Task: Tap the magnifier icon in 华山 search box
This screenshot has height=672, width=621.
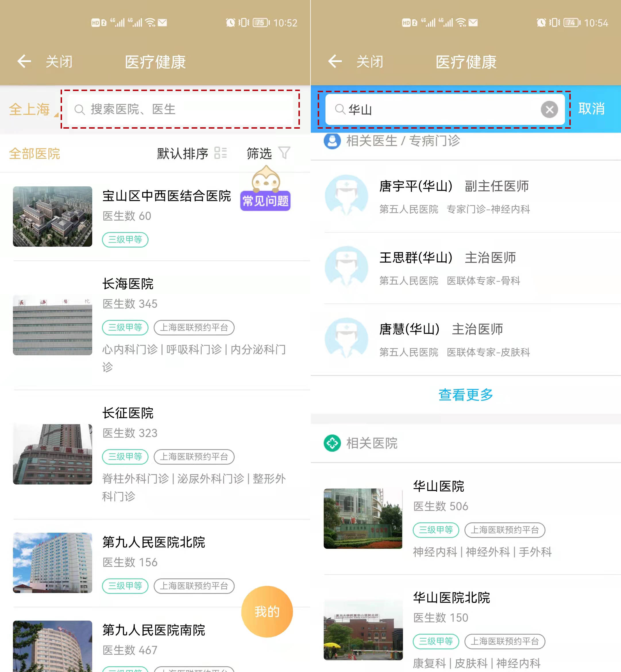Action: pyautogui.click(x=340, y=109)
